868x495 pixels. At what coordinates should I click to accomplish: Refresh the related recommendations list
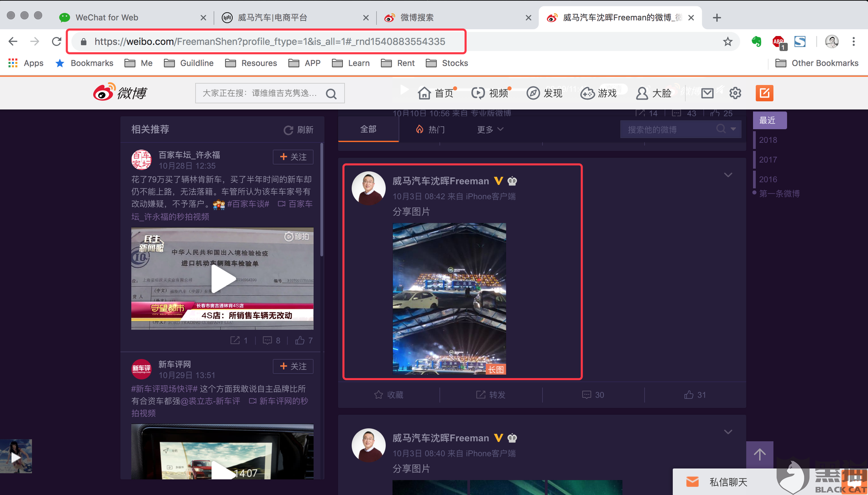pyautogui.click(x=299, y=130)
